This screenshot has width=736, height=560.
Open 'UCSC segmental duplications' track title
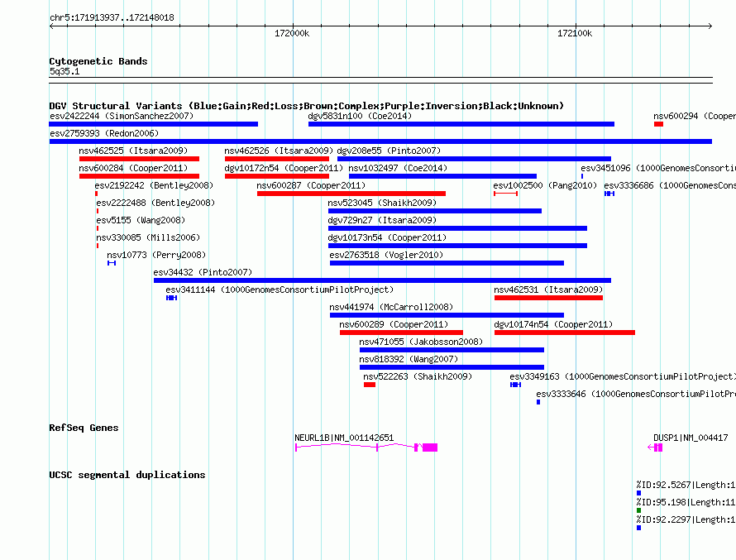coord(127,475)
